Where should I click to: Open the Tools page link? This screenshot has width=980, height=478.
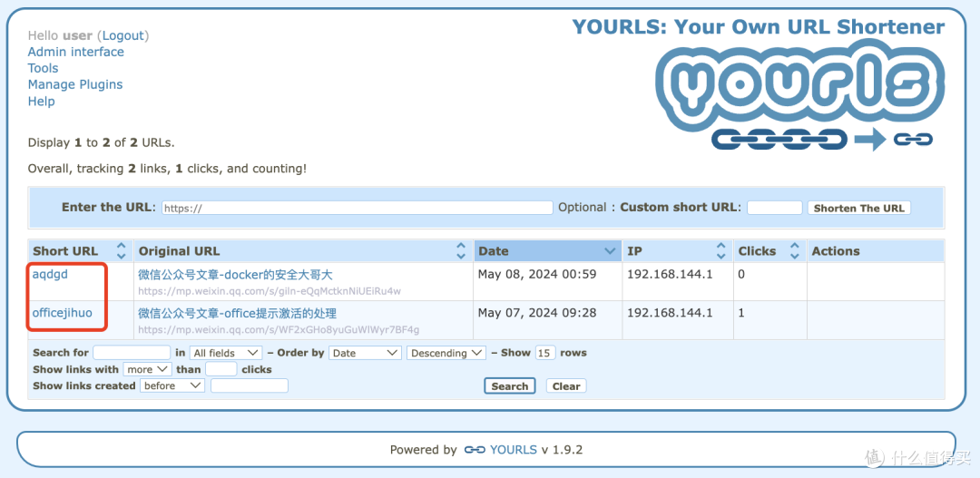coord(44,68)
